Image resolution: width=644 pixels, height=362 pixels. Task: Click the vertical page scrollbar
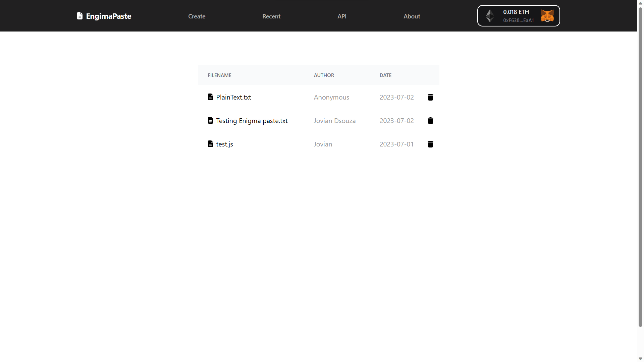640,168
